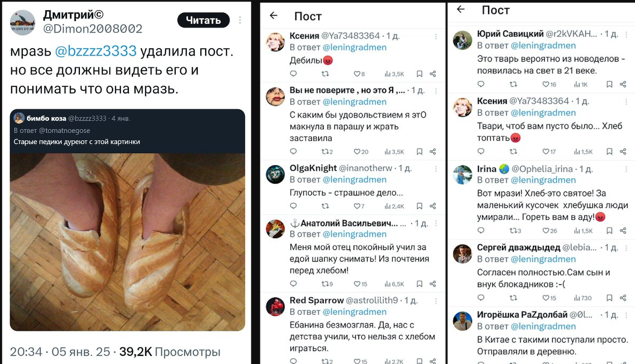This screenshot has width=635, height=364.
Task: Go back using middle panel arrow
Action: pos(273,15)
